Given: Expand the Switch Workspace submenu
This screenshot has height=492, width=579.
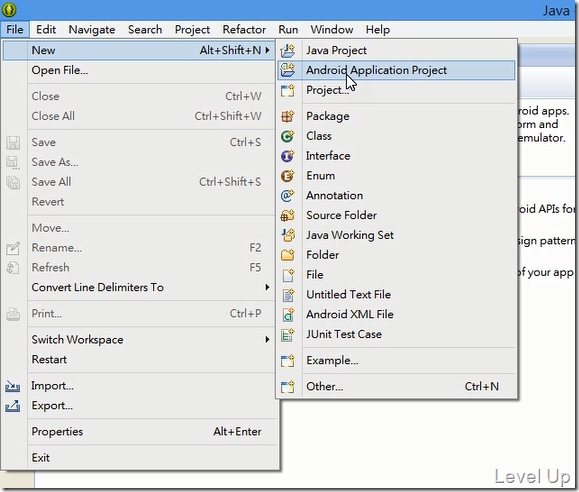Looking at the screenshot, I should (x=267, y=339).
